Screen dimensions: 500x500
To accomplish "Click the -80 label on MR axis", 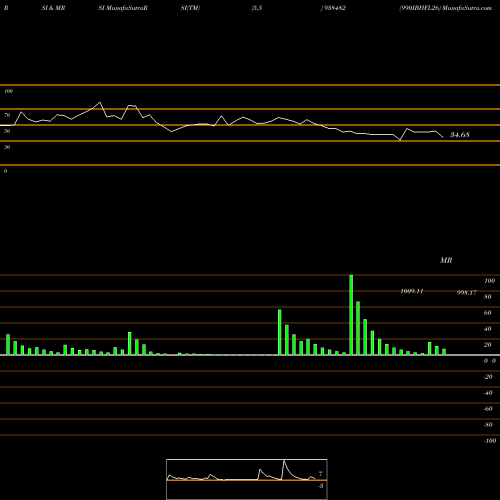I will (x=488, y=425).
